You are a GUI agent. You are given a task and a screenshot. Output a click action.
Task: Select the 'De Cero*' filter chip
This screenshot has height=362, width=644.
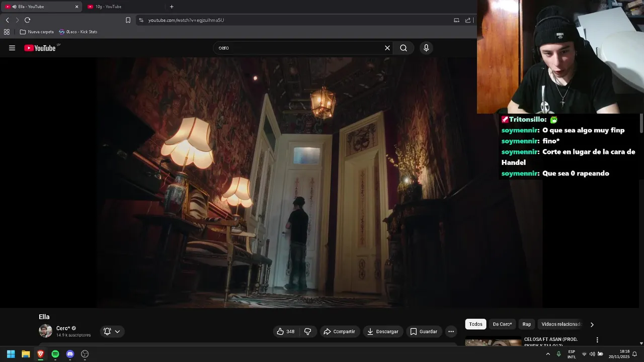(x=502, y=324)
